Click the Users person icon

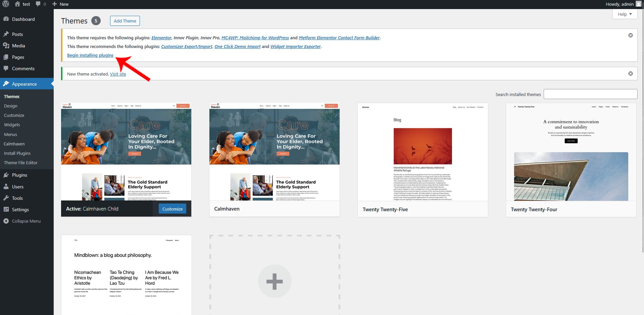coord(6,187)
